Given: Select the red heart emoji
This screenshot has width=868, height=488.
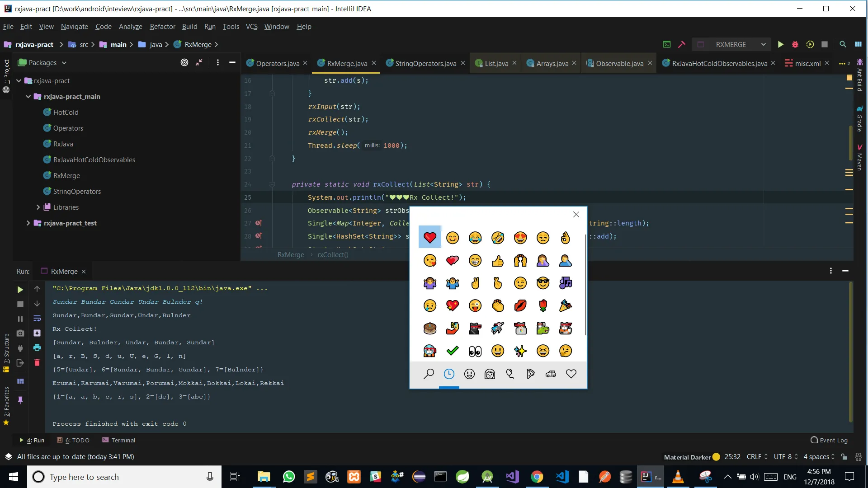Looking at the screenshot, I should 430,237.
